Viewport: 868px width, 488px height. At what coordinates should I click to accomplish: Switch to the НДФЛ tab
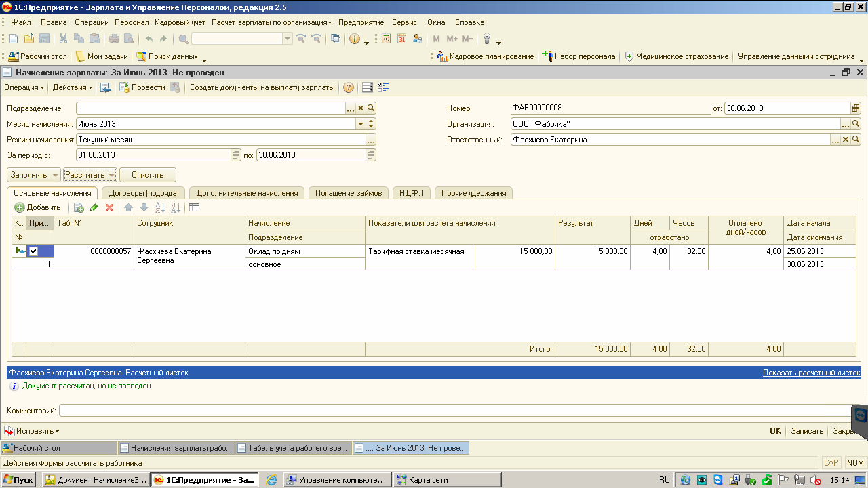point(411,193)
